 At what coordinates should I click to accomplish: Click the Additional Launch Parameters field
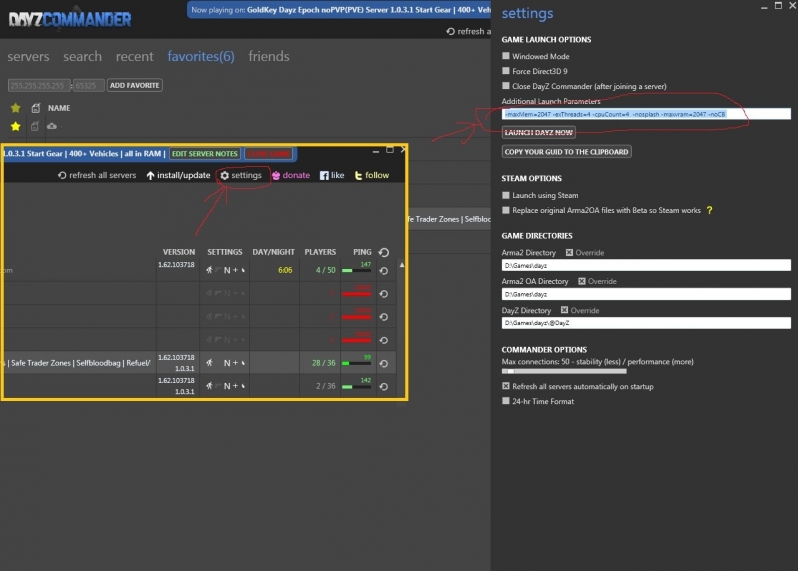coord(646,114)
